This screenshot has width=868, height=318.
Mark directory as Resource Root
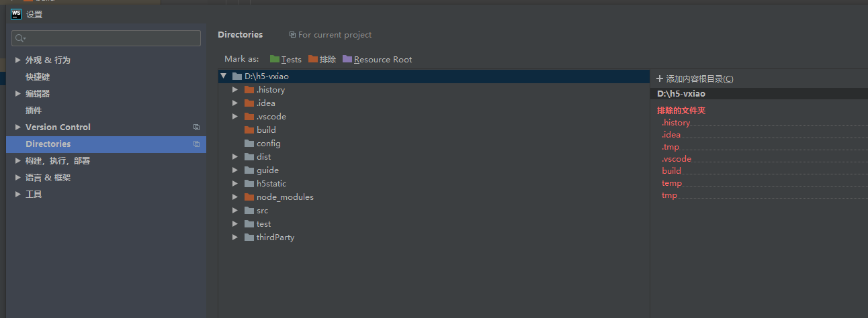tap(377, 59)
